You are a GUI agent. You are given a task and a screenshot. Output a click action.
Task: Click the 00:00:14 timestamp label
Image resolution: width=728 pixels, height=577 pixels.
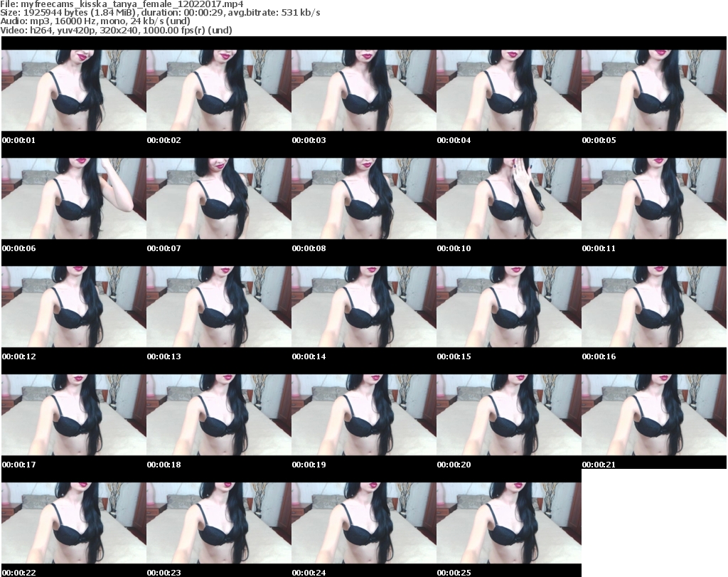[x=309, y=356]
